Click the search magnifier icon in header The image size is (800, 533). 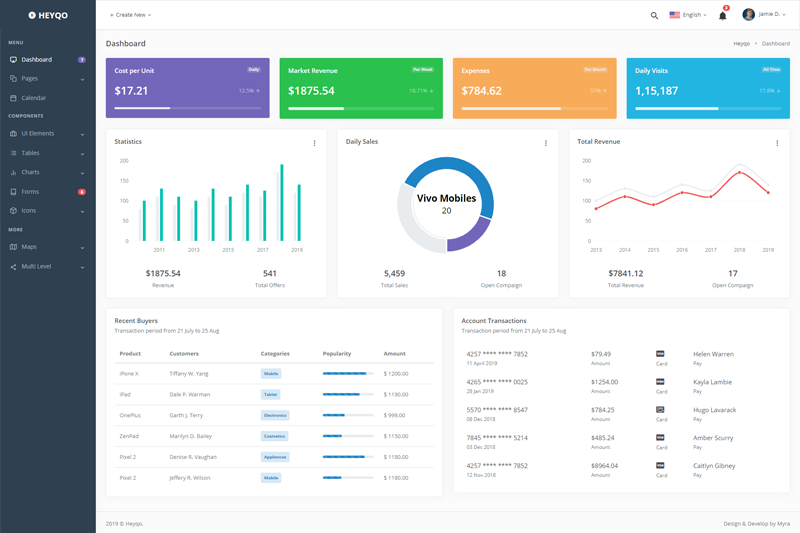654,15
